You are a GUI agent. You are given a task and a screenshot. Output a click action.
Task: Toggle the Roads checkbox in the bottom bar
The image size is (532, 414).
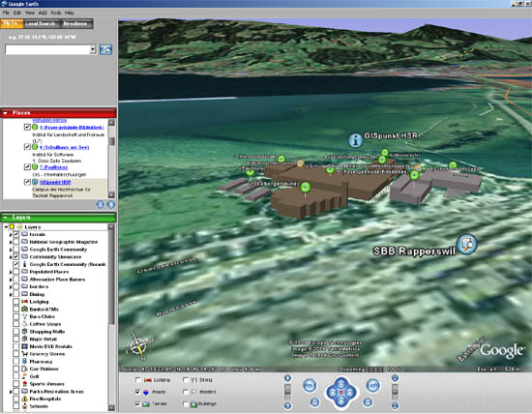click(x=137, y=392)
